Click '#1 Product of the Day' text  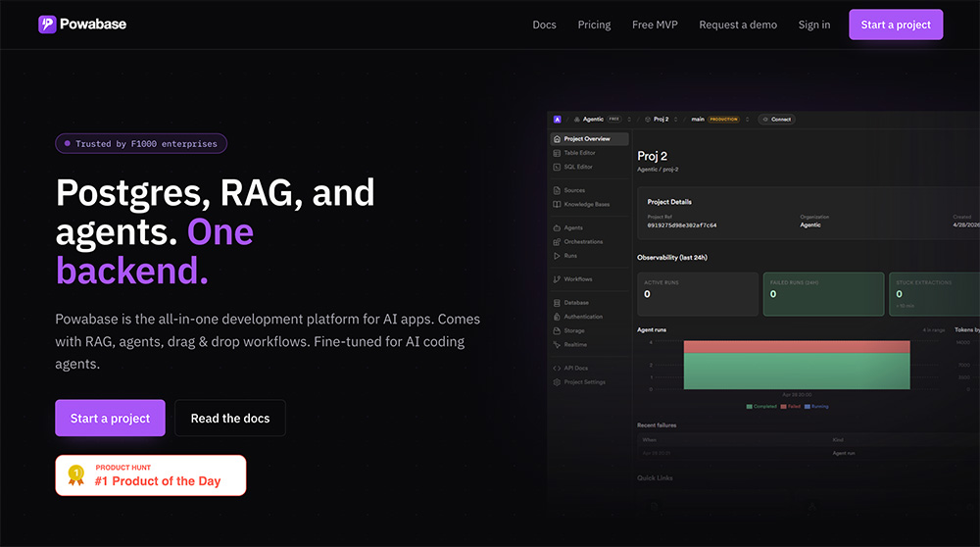158,481
